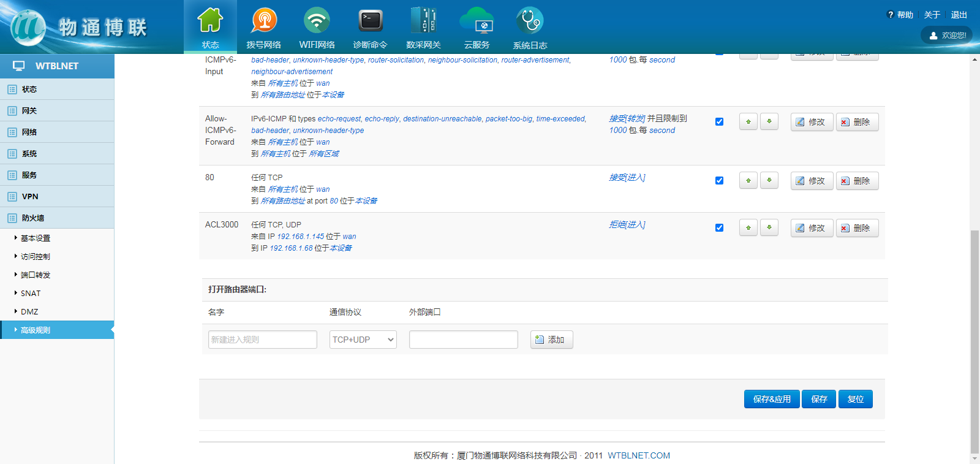This screenshot has height=464, width=980.
Task: Open the 数采网关 gateway icon
Action: coord(423,20)
